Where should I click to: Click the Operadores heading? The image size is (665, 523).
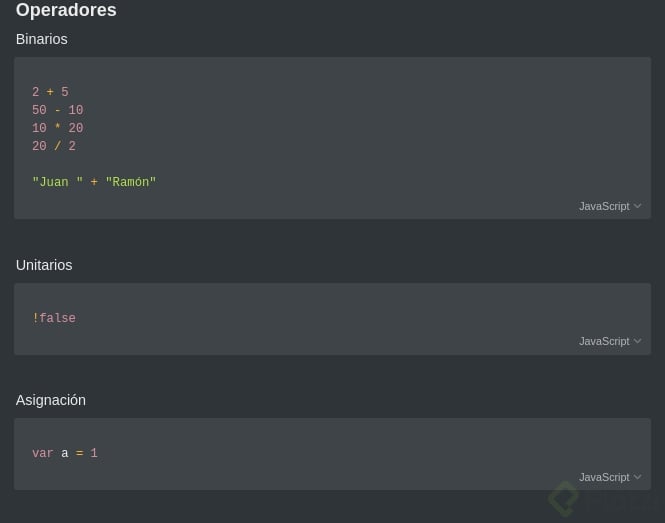[x=66, y=10]
